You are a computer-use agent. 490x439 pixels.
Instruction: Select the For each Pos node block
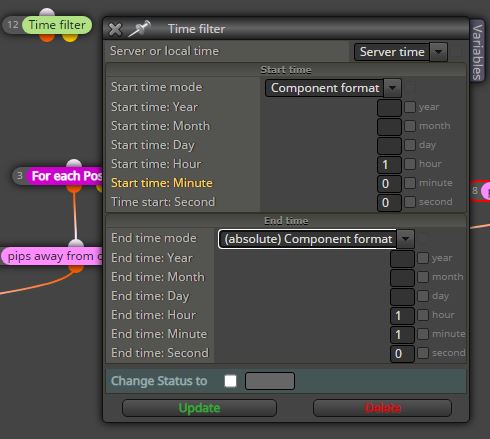coord(64,176)
